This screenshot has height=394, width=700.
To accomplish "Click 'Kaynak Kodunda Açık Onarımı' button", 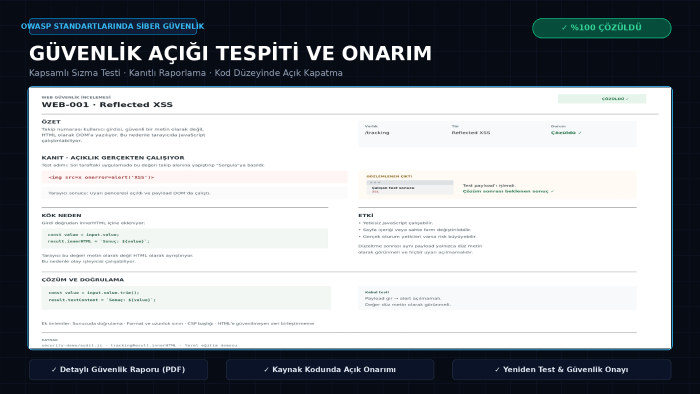I will [330, 369].
